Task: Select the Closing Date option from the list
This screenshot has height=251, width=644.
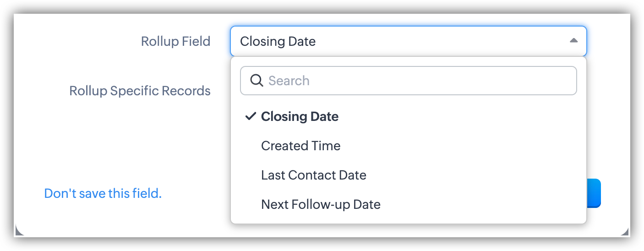Action: (x=300, y=116)
